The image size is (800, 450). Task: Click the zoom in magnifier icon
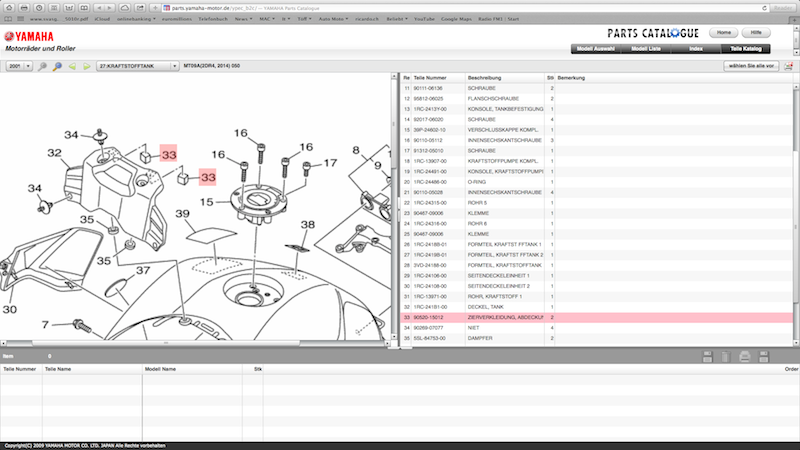point(57,66)
